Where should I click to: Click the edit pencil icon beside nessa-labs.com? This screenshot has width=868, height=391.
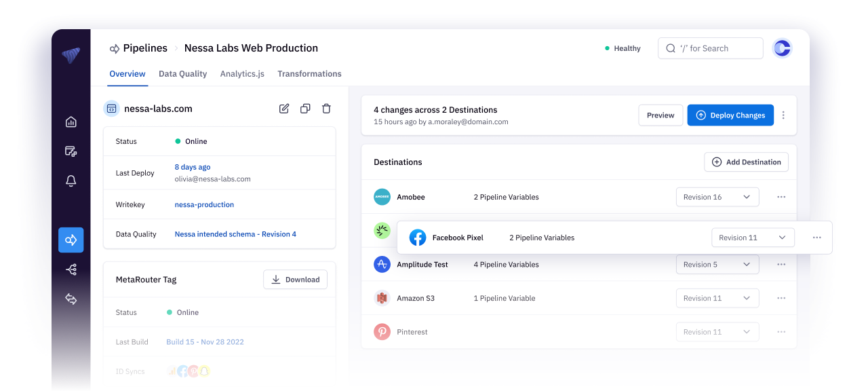pos(284,109)
